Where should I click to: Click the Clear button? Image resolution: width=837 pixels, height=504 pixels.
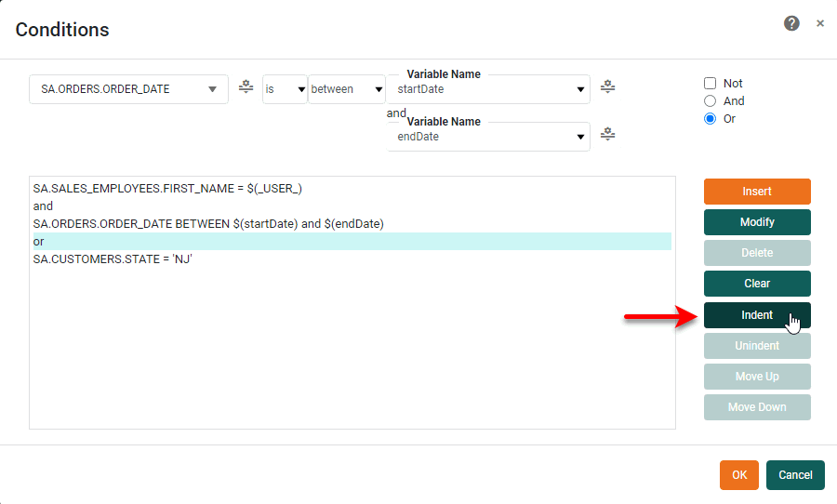[757, 284]
